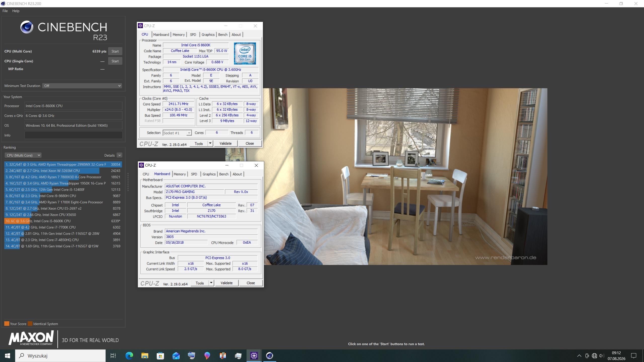
Task: Click the Info input field in Your System
Action: pos(73,135)
